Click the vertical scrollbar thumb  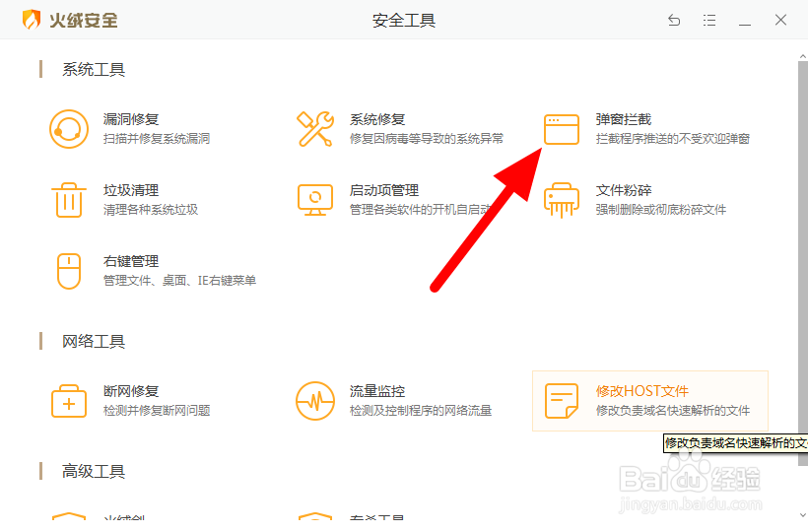(803, 264)
